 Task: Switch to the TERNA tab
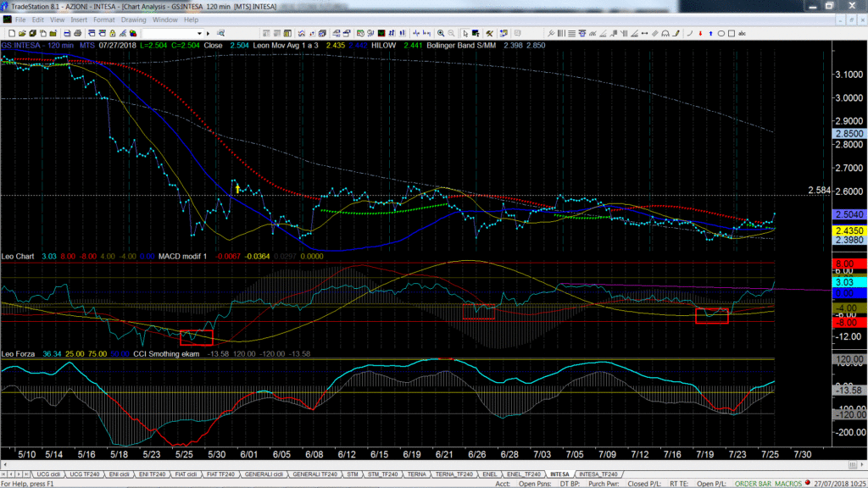(x=416, y=474)
